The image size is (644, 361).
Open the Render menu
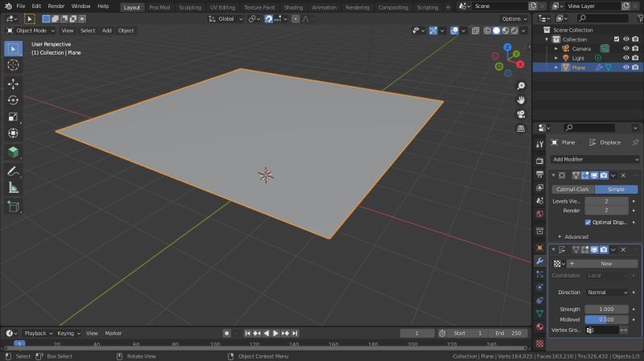click(56, 6)
